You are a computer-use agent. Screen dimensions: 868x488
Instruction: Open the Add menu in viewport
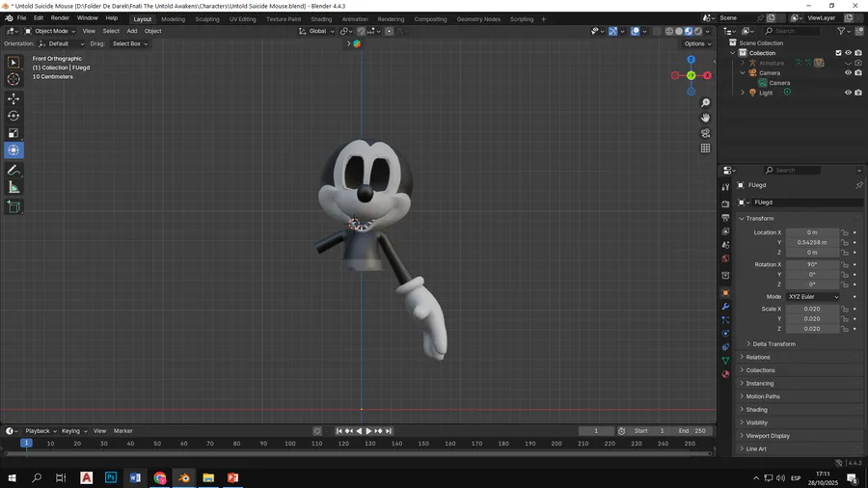point(132,32)
